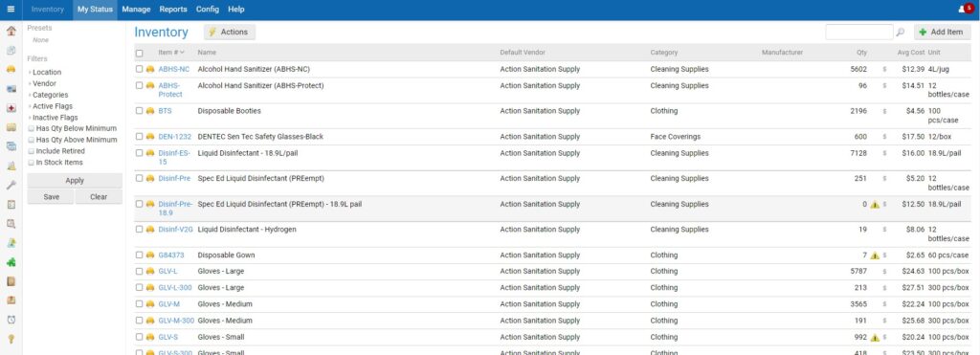Open the Config menu
Image resolution: width=980 pixels, height=355 pixels.
(208, 10)
